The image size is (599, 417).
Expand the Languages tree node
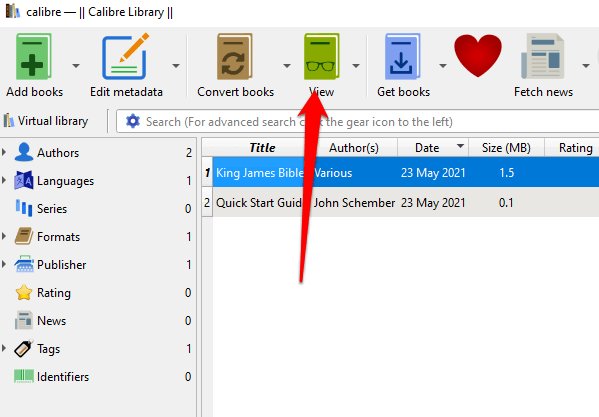(x=4, y=180)
